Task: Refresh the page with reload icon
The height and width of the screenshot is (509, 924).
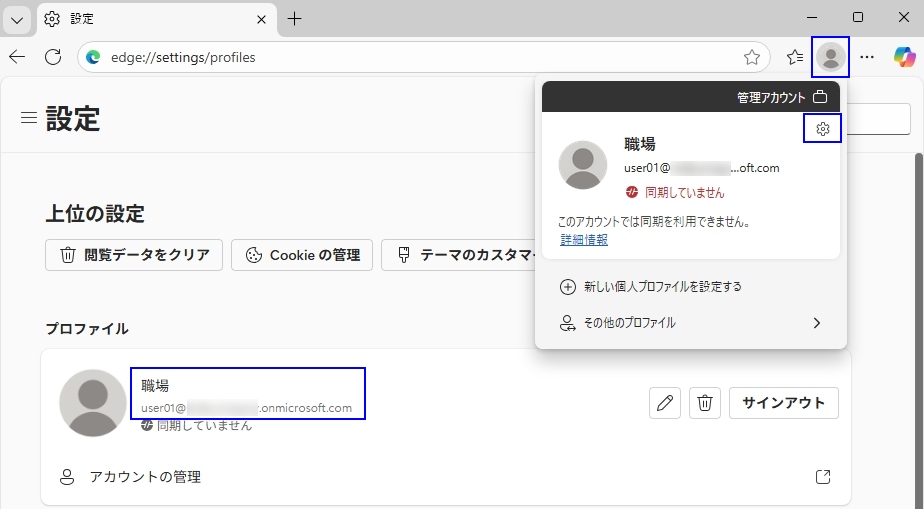Action: pyautogui.click(x=53, y=57)
